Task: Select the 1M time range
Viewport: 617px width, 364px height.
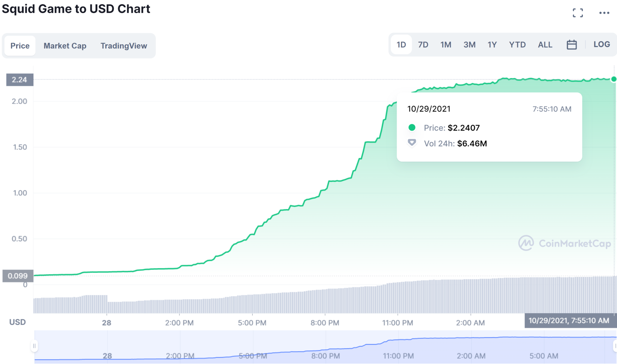Action: [x=446, y=45]
